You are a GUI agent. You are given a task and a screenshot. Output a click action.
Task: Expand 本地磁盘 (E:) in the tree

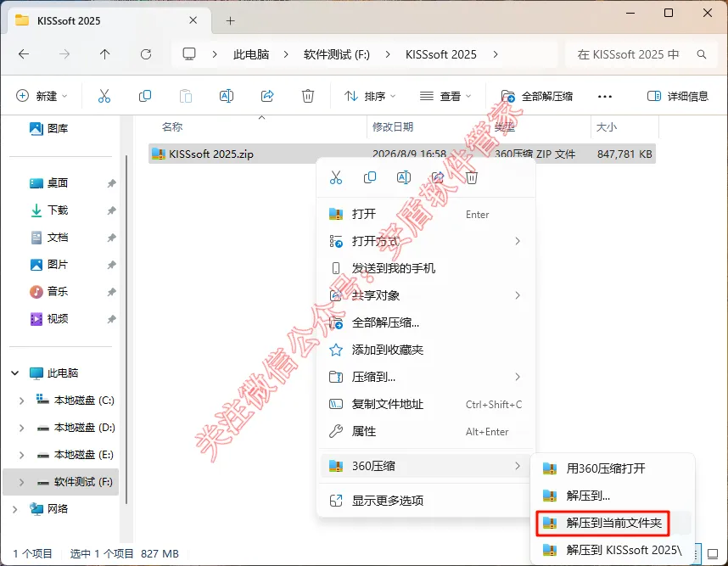click(21, 455)
